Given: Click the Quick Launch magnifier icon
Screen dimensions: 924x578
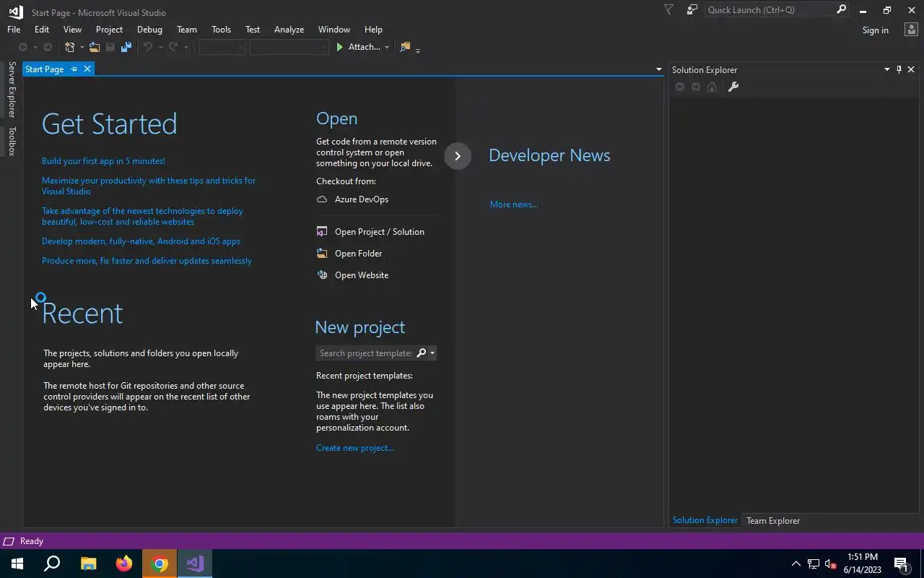Looking at the screenshot, I should pyautogui.click(x=841, y=9).
